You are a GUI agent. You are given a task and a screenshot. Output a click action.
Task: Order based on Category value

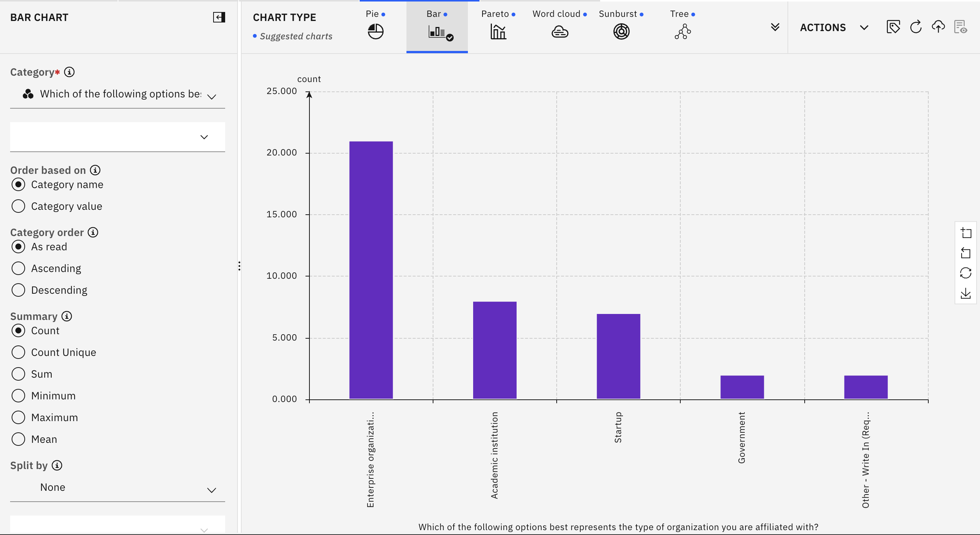point(18,206)
